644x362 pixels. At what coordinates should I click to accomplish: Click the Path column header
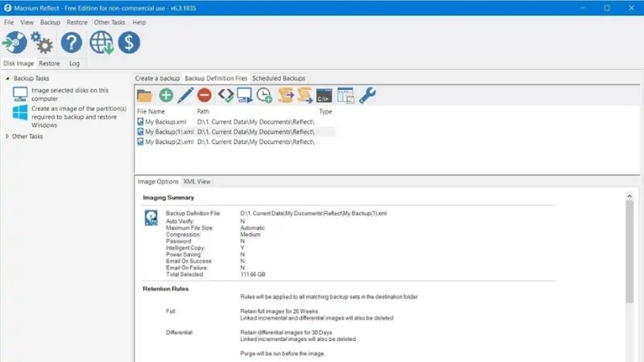pos(203,111)
